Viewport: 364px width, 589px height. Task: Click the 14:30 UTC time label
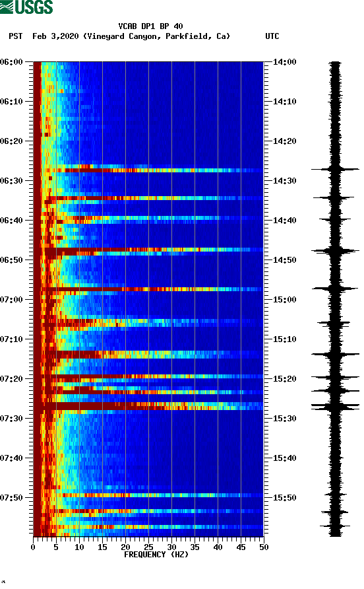point(284,181)
